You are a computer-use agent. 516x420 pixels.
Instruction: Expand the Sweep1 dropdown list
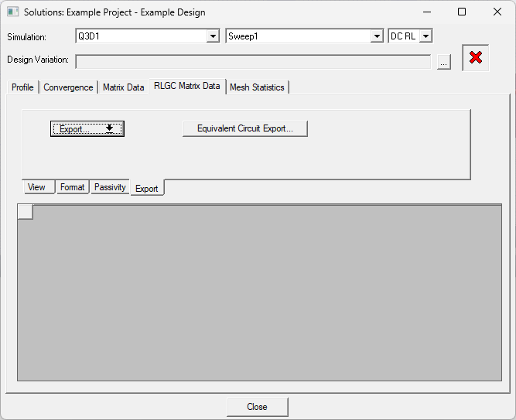(377, 36)
